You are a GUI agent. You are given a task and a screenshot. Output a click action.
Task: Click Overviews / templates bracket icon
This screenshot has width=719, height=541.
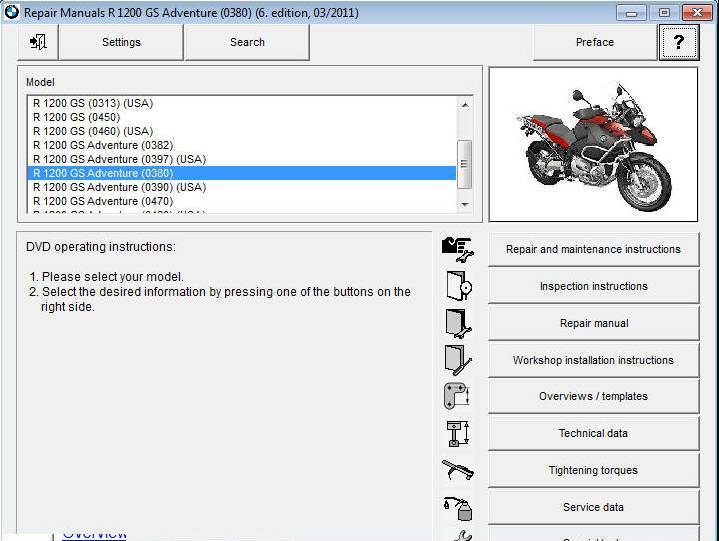click(x=457, y=396)
